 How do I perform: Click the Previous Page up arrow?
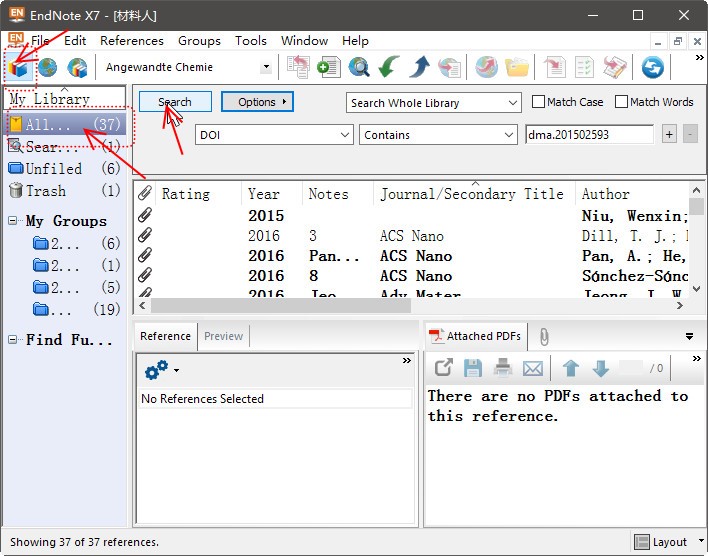[x=571, y=368]
